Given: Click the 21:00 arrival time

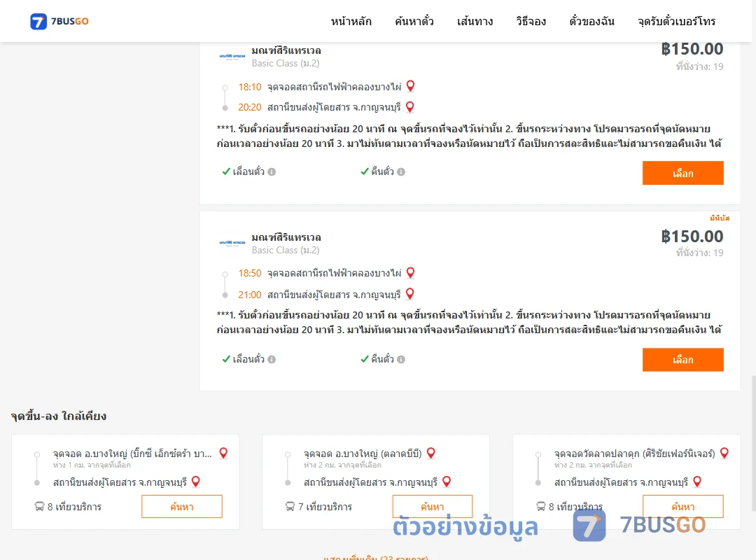Looking at the screenshot, I should tap(250, 295).
